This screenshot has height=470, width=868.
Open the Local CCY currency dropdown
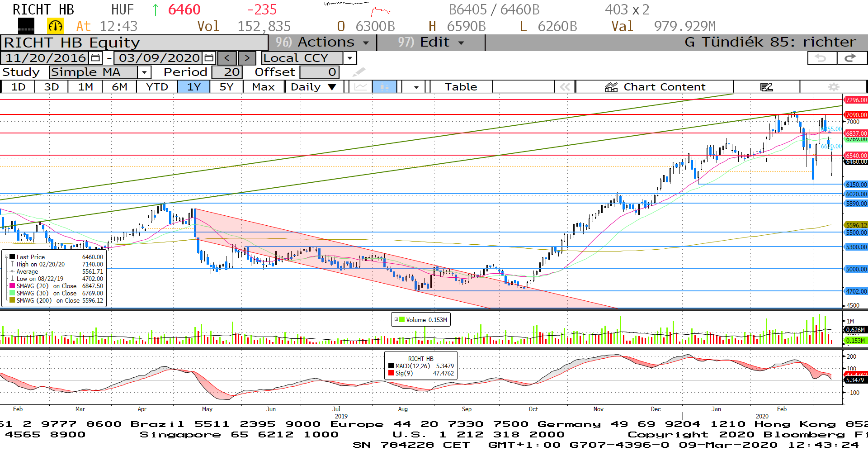pyautogui.click(x=349, y=58)
